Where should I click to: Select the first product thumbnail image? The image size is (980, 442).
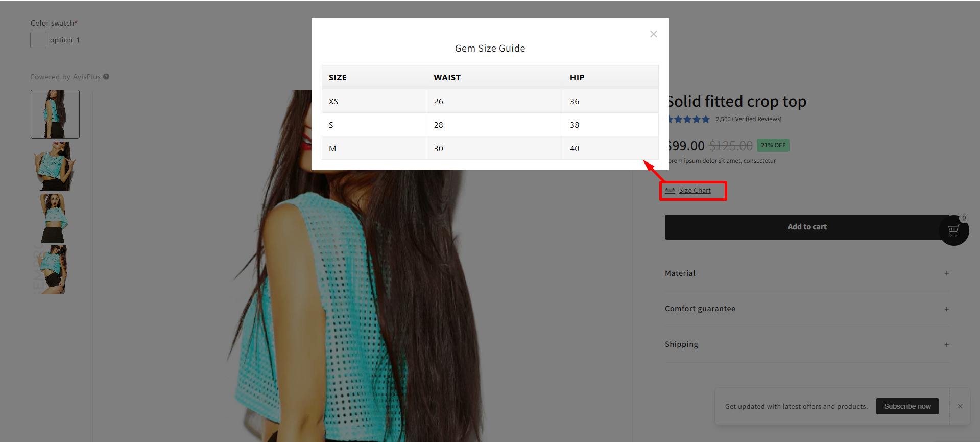[x=55, y=114]
